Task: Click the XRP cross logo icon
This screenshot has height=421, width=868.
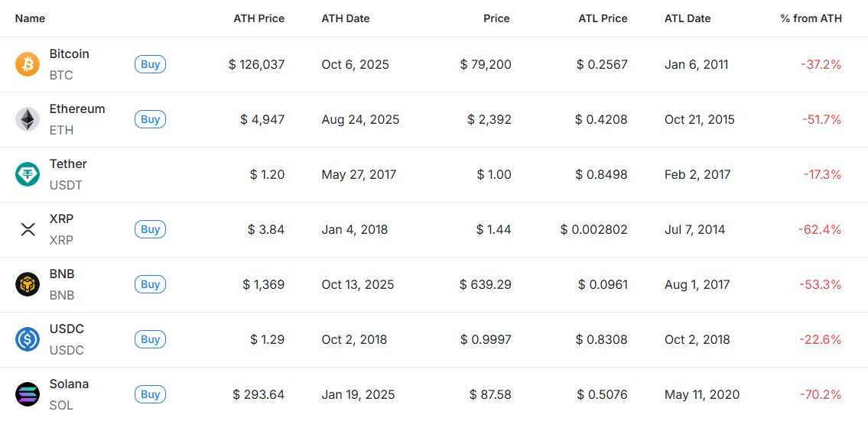Action: click(x=28, y=229)
